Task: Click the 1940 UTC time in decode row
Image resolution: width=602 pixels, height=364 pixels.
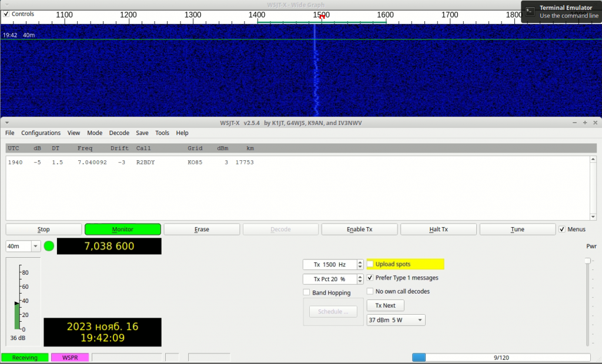Action: click(x=15, y=162)
